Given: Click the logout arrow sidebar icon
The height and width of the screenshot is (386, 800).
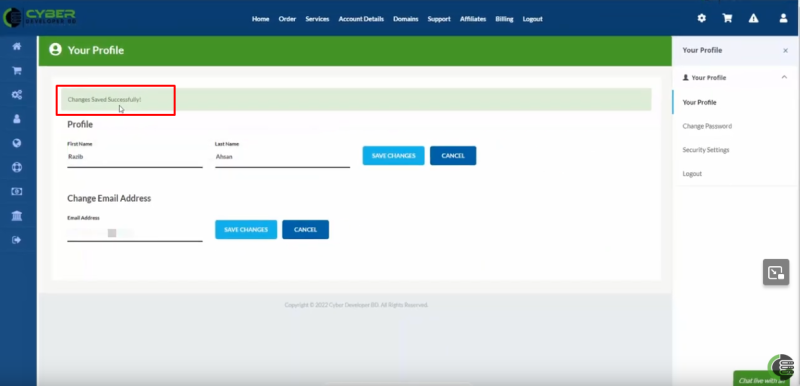Looking at the screenshot, I should click(x=17, y=240).
